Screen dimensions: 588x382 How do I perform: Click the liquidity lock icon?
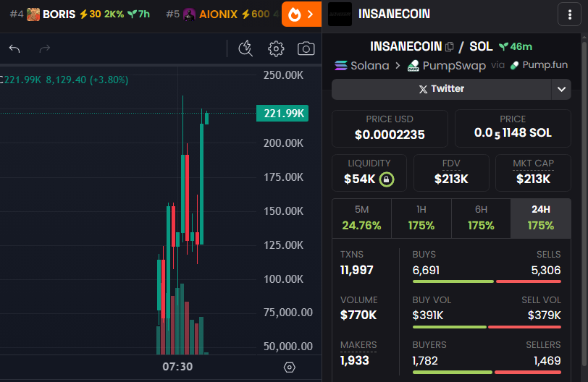coord(387,179)
